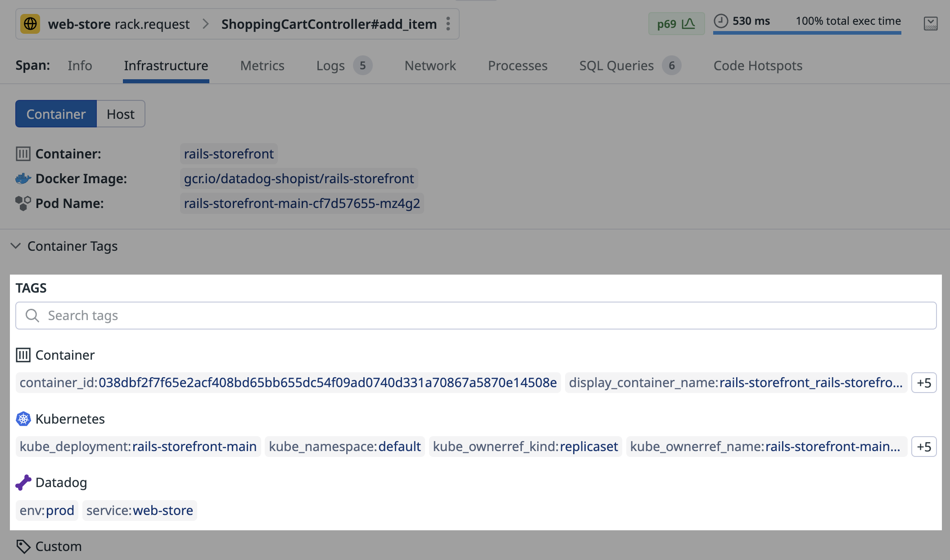Expand +5 more Kubernetes tags

(924, 447)
